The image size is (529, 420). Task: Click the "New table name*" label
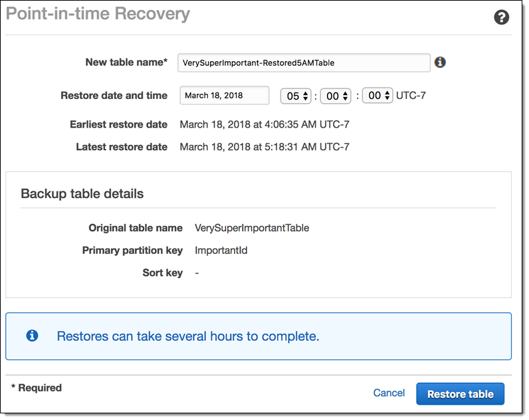click(x=126, y=62)
